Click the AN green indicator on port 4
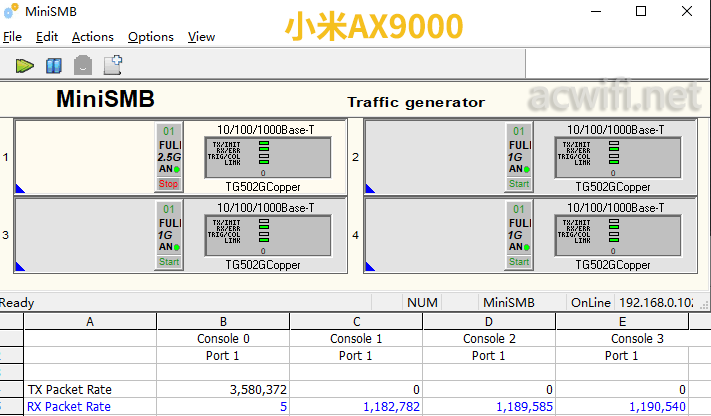The width and height of the screenshot is (711, 416). point(526,247)
